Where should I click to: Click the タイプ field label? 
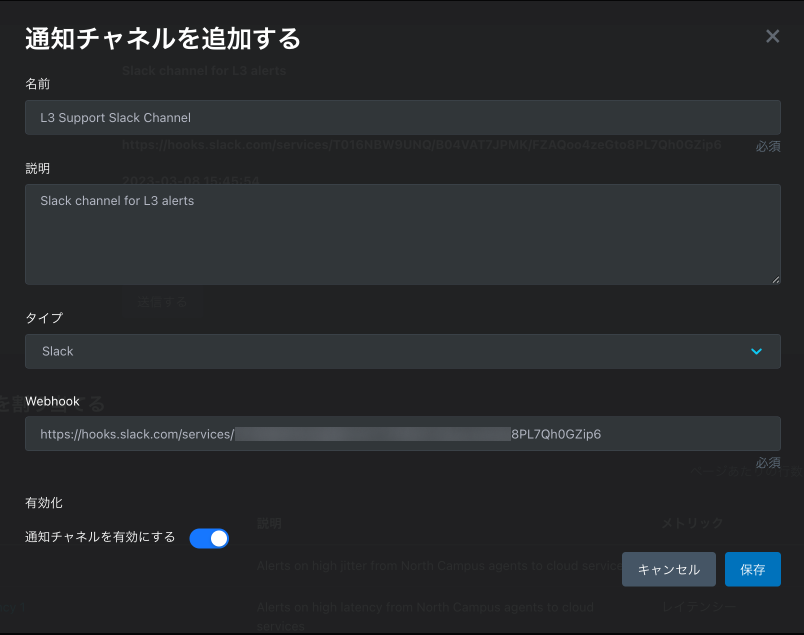pos(44,318)
